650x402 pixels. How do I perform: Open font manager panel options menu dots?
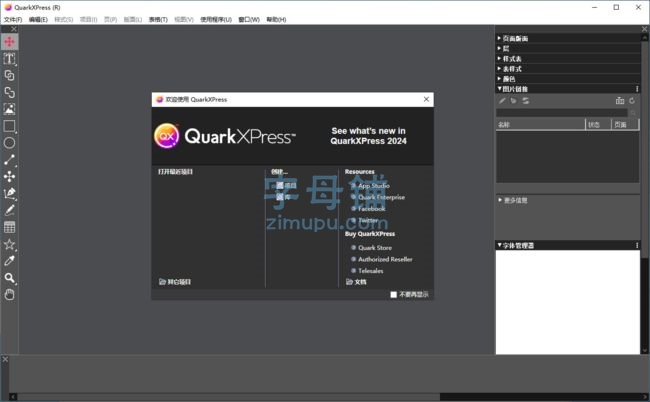[637, 245]
